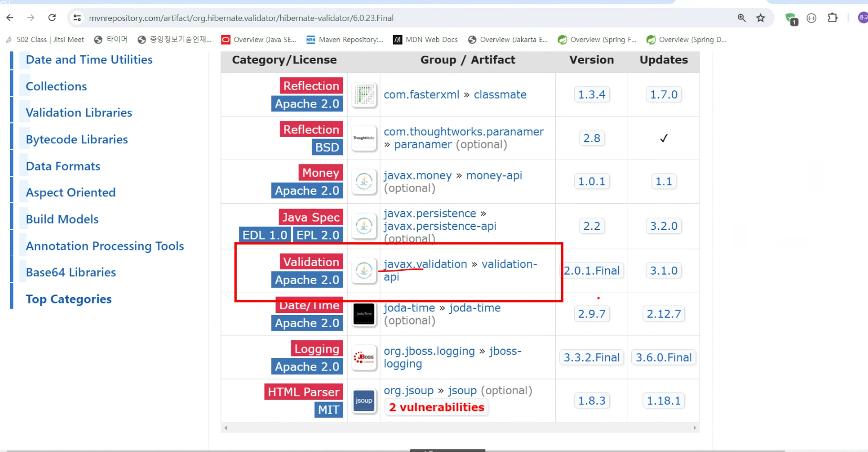Open Validation Libraries category
The height and width of the screenshot is (452, 868).
[x=79, y=113]
